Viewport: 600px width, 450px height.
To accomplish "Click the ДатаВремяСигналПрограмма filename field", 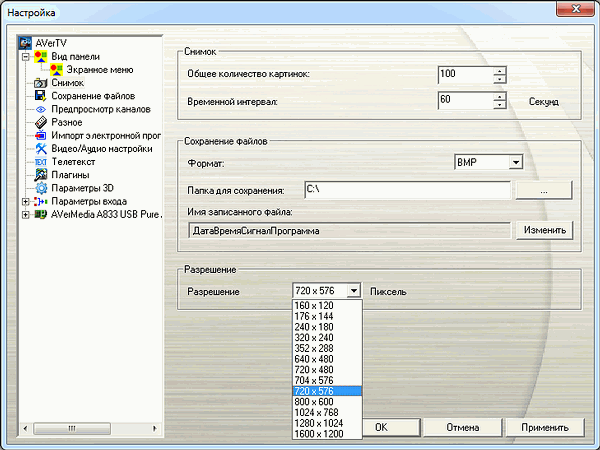I will [350, 230].
